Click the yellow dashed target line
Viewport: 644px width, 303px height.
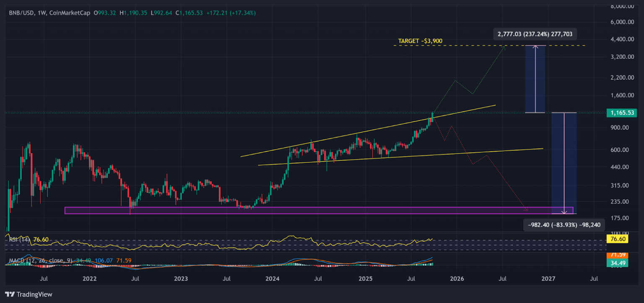tap(461, 45)
